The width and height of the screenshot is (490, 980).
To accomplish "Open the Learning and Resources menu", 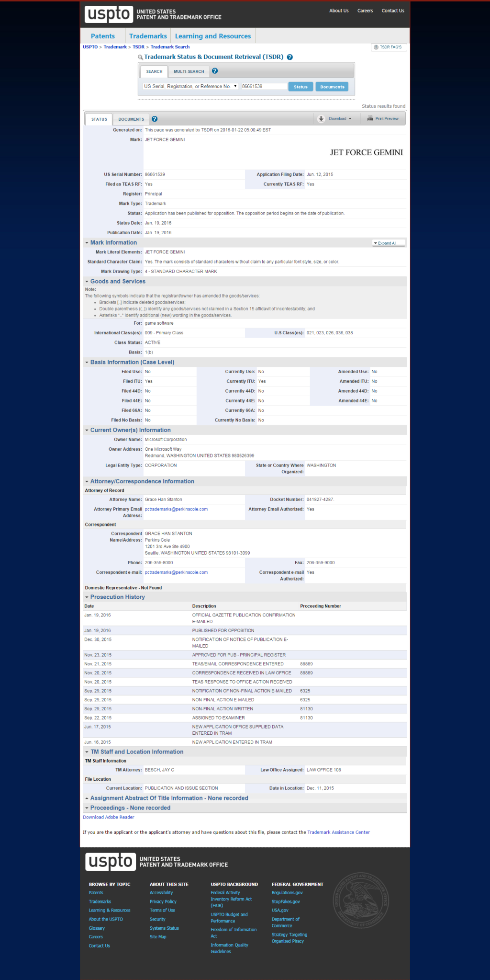I will (213, 36).
